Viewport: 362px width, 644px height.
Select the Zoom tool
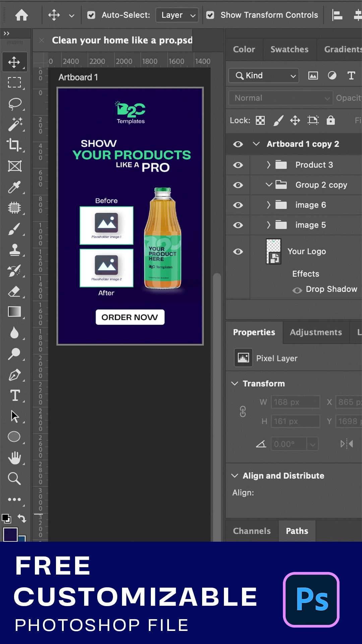14,478
